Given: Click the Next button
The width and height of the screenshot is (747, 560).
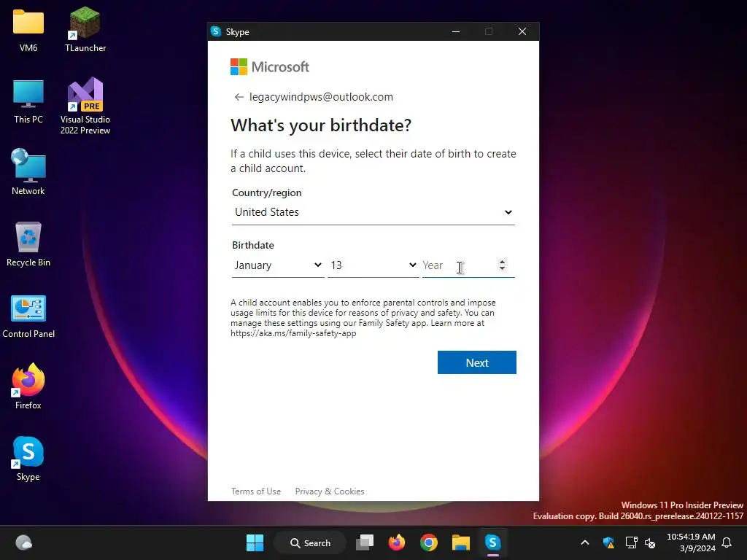Looking at the screenshot, I should pos(477,362).
